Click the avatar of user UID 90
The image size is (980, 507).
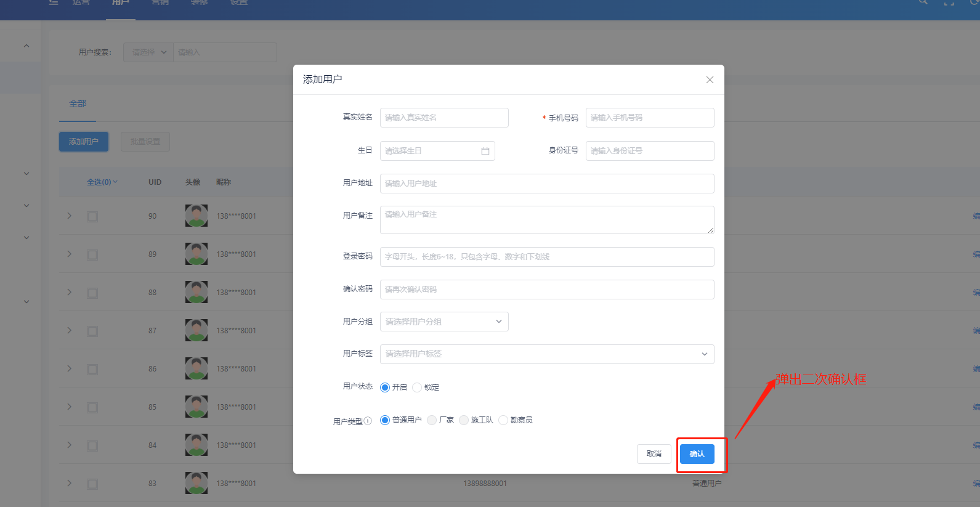[x=196, y=216]
